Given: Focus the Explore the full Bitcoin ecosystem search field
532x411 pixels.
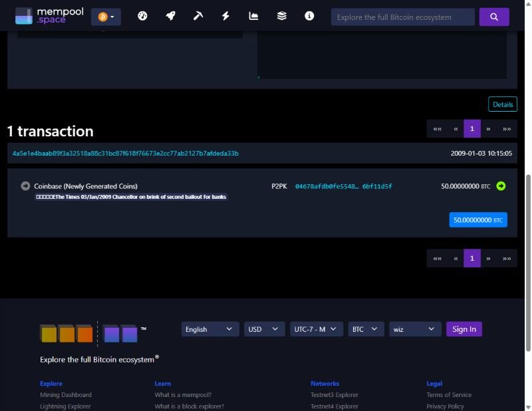Looking at the screenshot, I should [403, 17].
